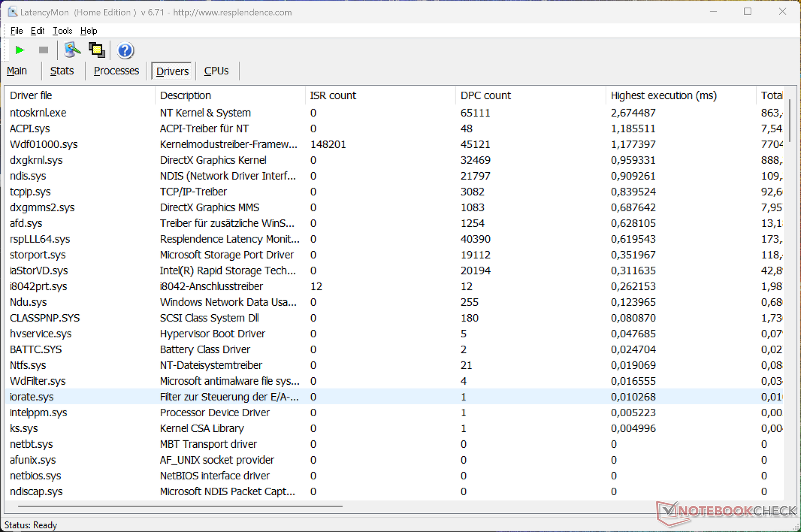Select the dxgmms2.sys driver row
Screen dimensions: 801x532
(x=394, y=207)
